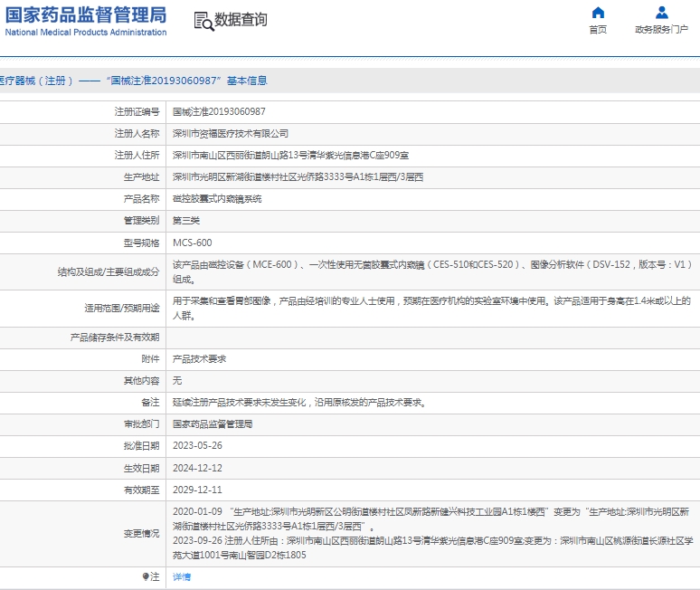Click the 数据查询 search document icon

[203, 21]
